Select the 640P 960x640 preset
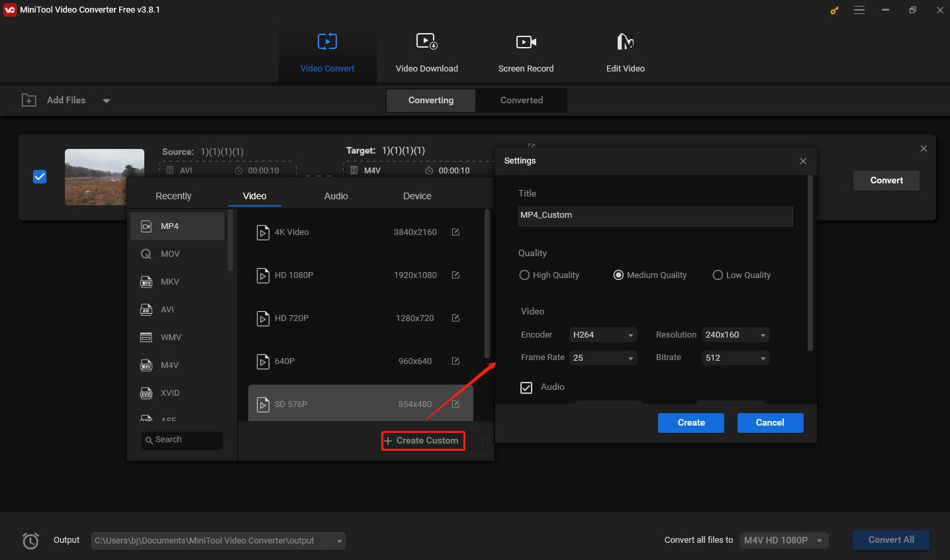 point(361,361)
